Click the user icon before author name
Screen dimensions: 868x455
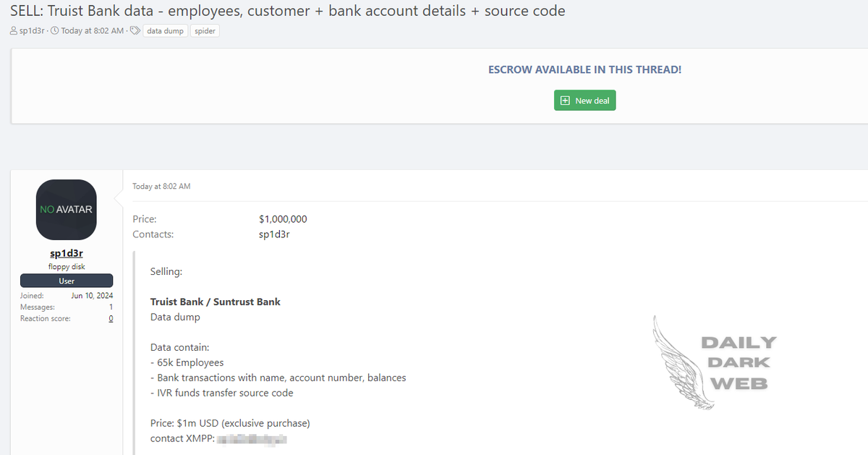click(x=14, y=31)
